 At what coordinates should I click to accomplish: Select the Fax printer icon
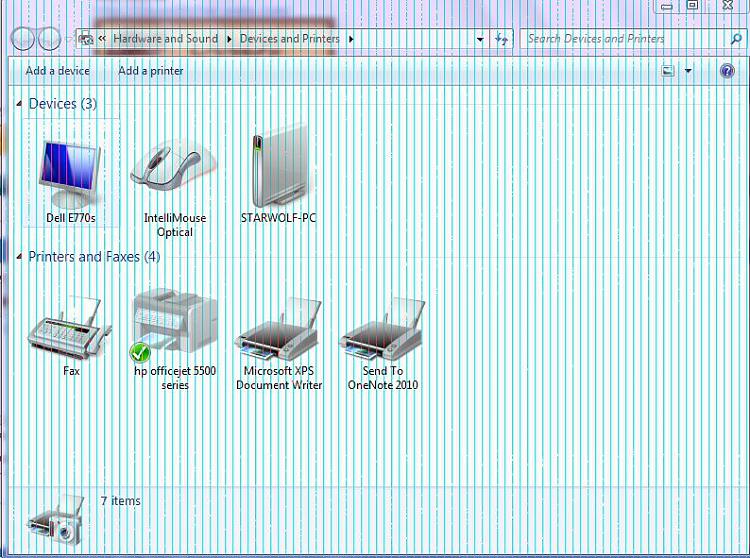tap(70, 328)
